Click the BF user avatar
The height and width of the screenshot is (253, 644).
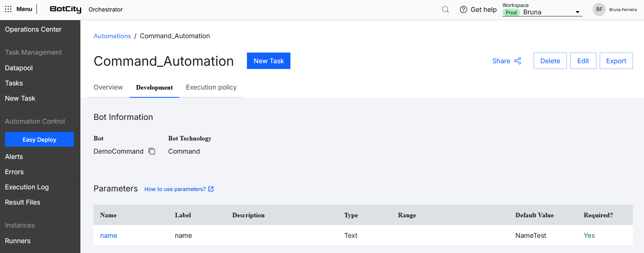[599, 9]
